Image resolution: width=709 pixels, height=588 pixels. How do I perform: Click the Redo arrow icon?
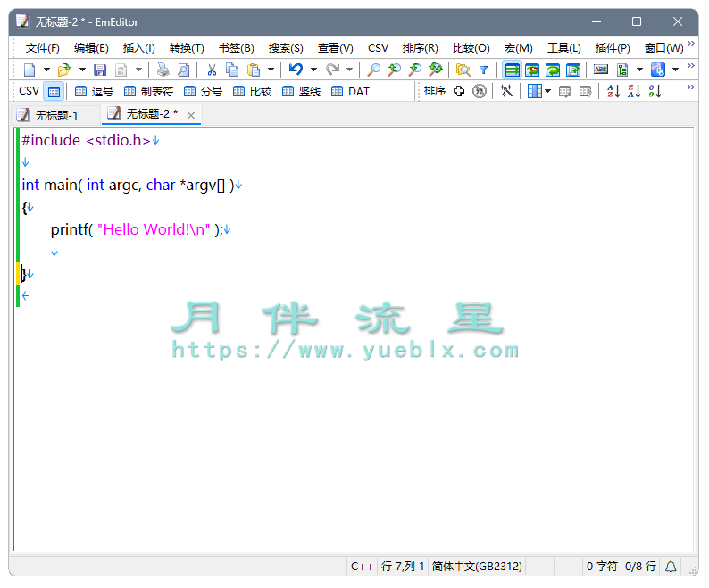[333, 70]
